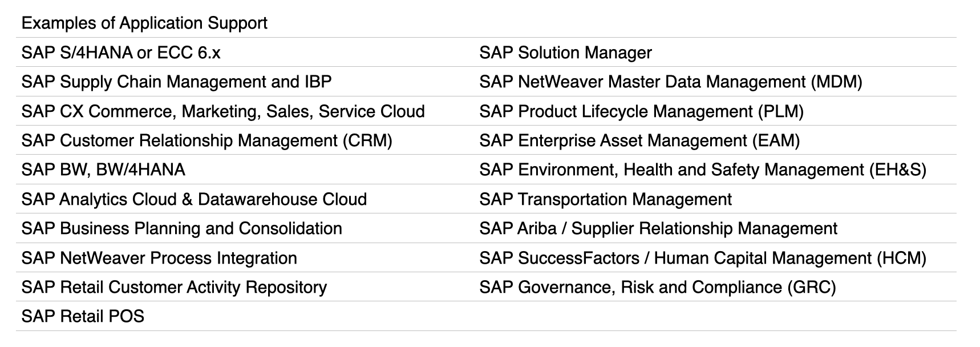Click 'SAP Ariba / Supplier Relationship Management'
Image resolution: width=980 pixels, height=347 pixels.
click(x=658, y=228)
